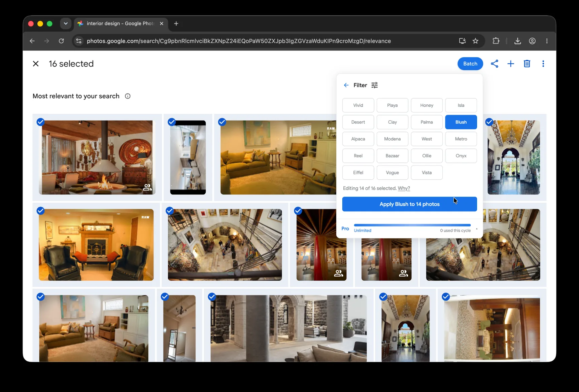
Task: Reload the Google Photos page
Action: pyautogui.click(x=61, y=41)
